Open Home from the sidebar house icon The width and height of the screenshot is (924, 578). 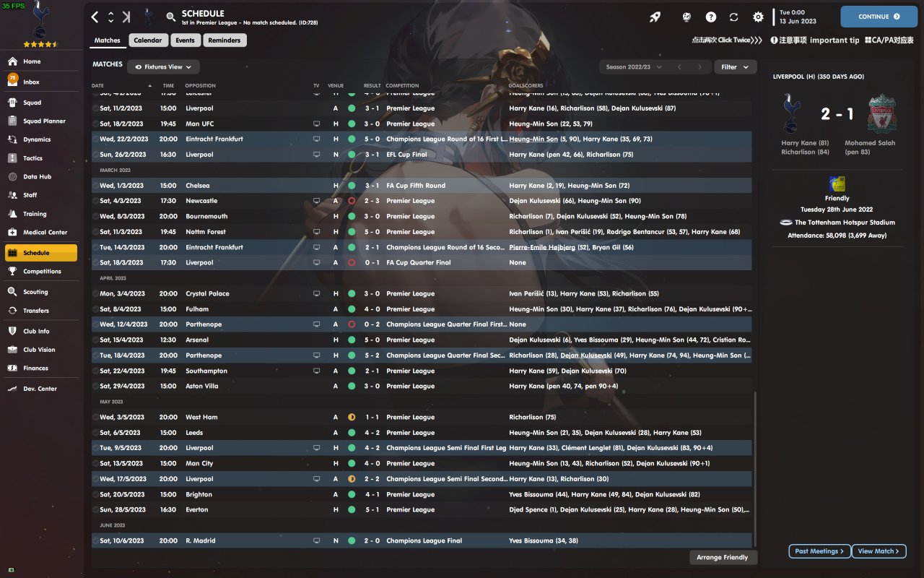(12, 61)
